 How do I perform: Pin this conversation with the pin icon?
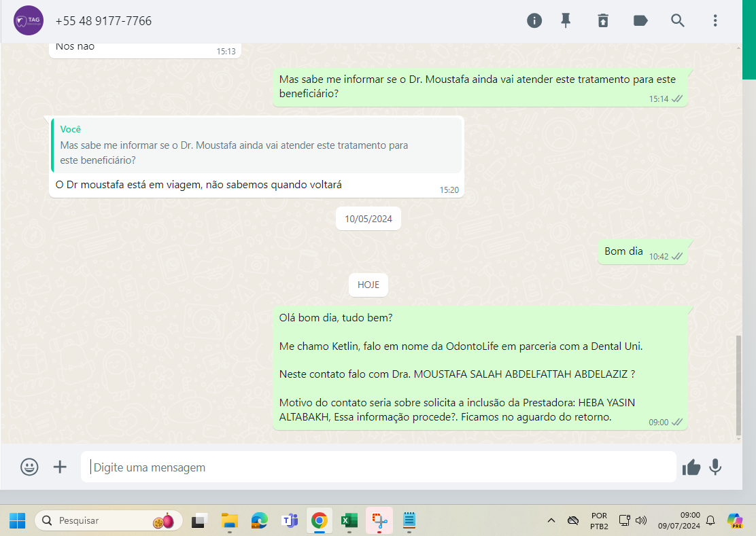coord(566,20)
